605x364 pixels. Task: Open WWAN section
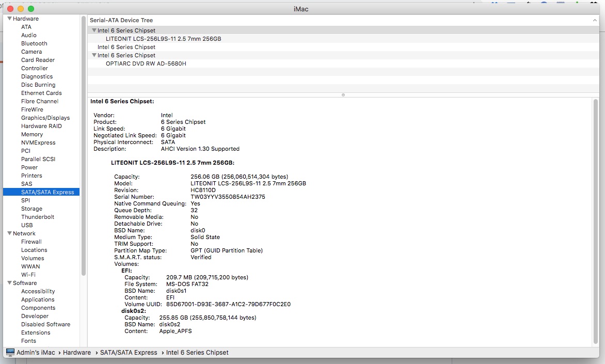coord(30,266)
